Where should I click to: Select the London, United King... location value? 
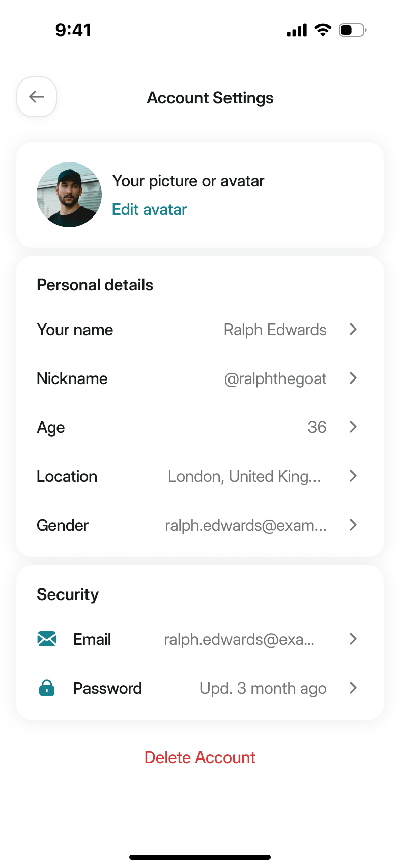(x=244, y=476)
